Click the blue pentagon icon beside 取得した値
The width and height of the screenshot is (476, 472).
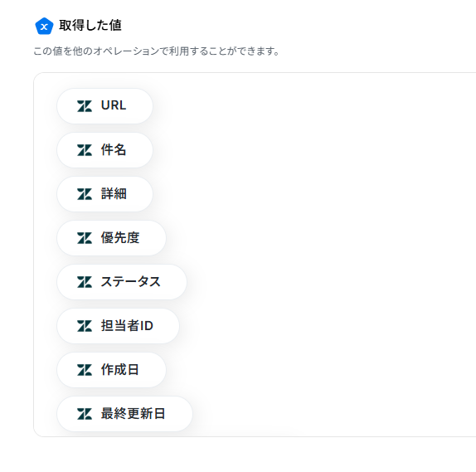tap(44, 26)
